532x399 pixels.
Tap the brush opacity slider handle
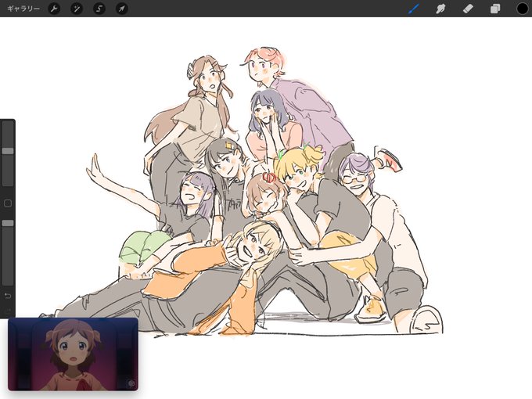pos(8,223)
